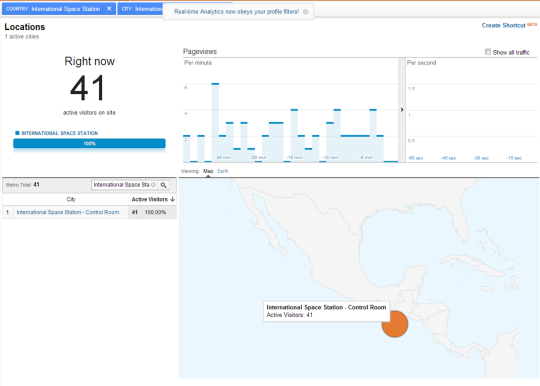Click the blue International Space Station legend square

tap(17, 133)
